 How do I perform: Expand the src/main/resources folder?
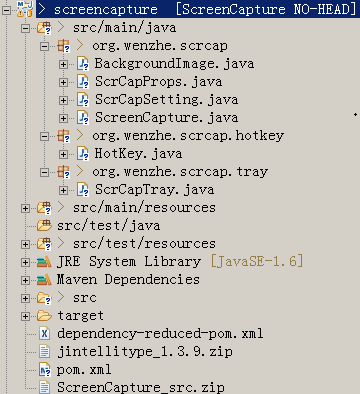click(25, 208)
